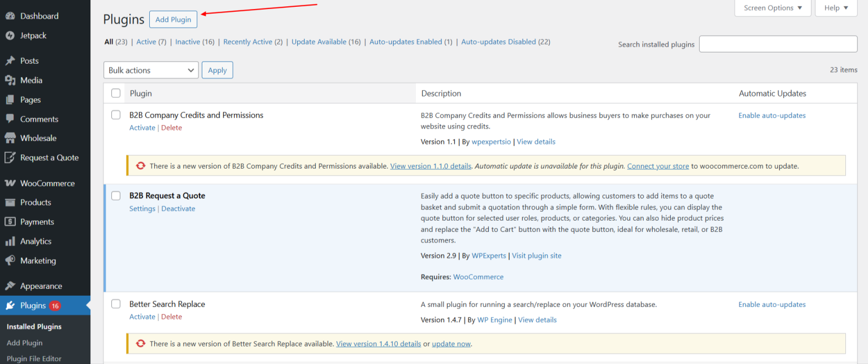The image size is (868, 364).
Task: Select the B2B Request a Quote checkbox
Action: point(116,195)
